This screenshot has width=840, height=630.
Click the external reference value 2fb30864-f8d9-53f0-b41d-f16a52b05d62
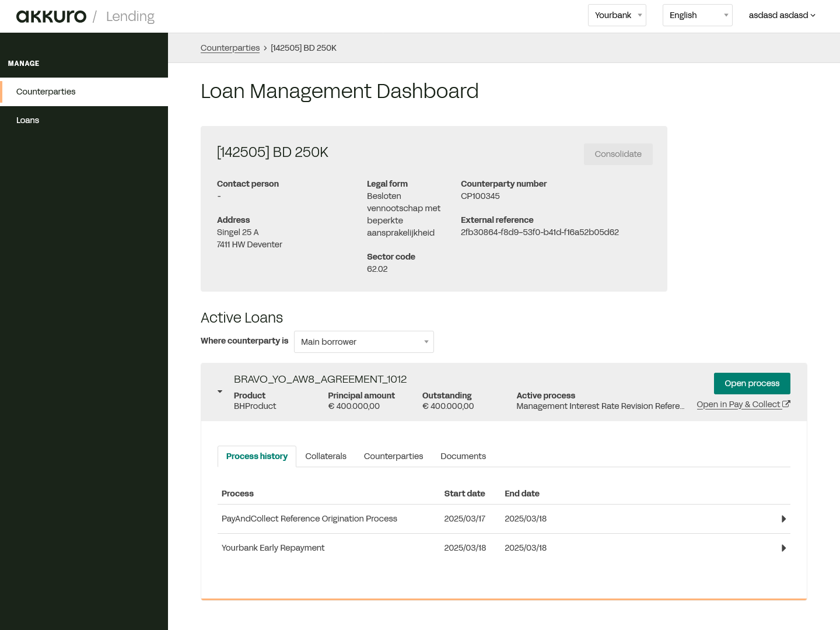540,232
